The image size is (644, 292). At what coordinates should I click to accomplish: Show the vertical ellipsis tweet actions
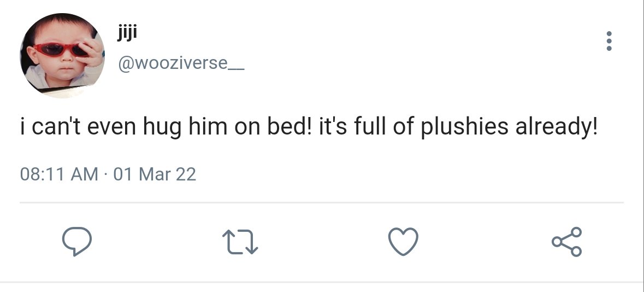point(609,41)
